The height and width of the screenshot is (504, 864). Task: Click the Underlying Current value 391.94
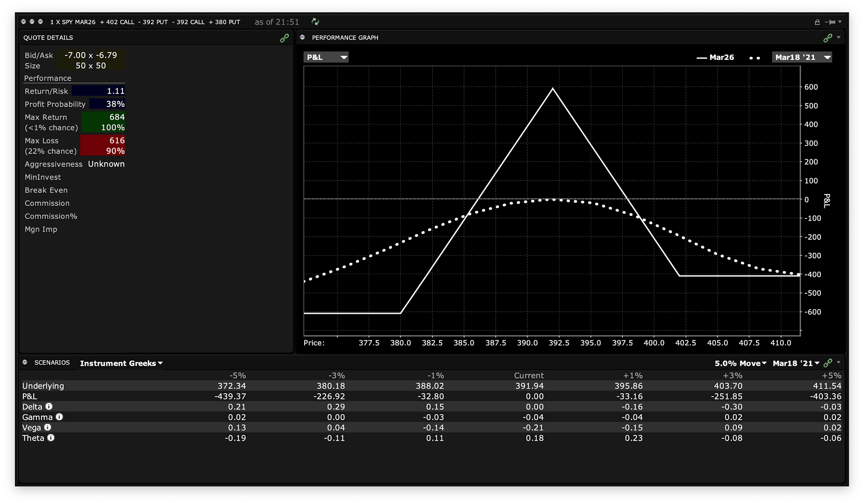click(529, 386)
